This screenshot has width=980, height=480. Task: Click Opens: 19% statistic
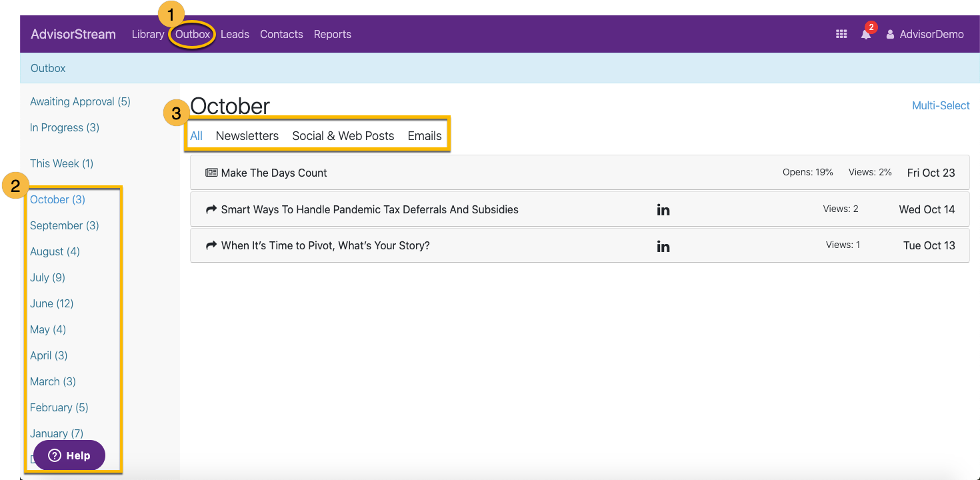(808, 172)
